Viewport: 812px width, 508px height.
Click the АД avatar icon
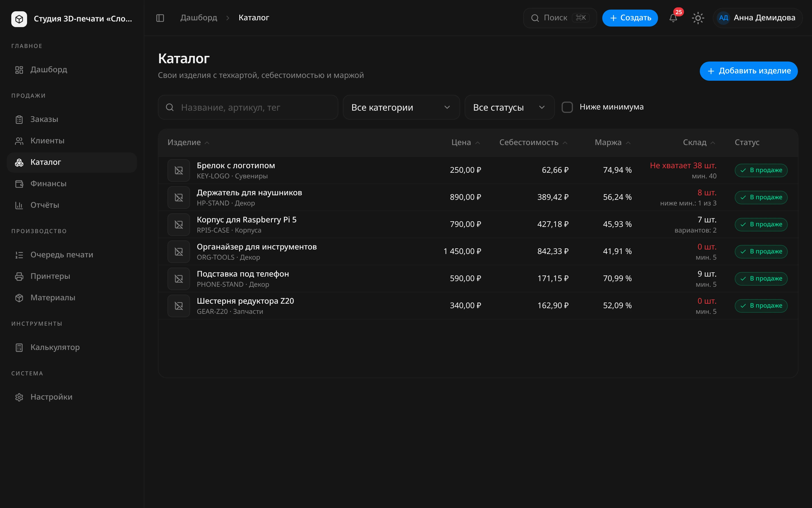(723, 18)
